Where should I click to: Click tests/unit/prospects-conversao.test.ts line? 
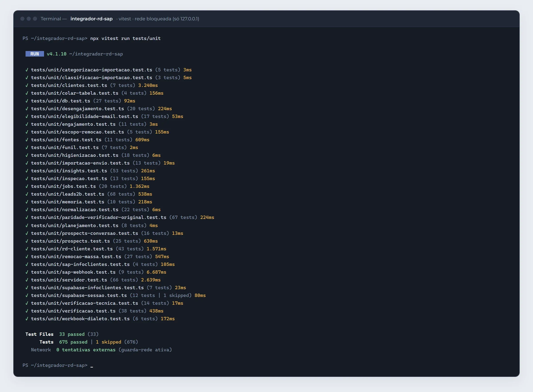point(104,233)
